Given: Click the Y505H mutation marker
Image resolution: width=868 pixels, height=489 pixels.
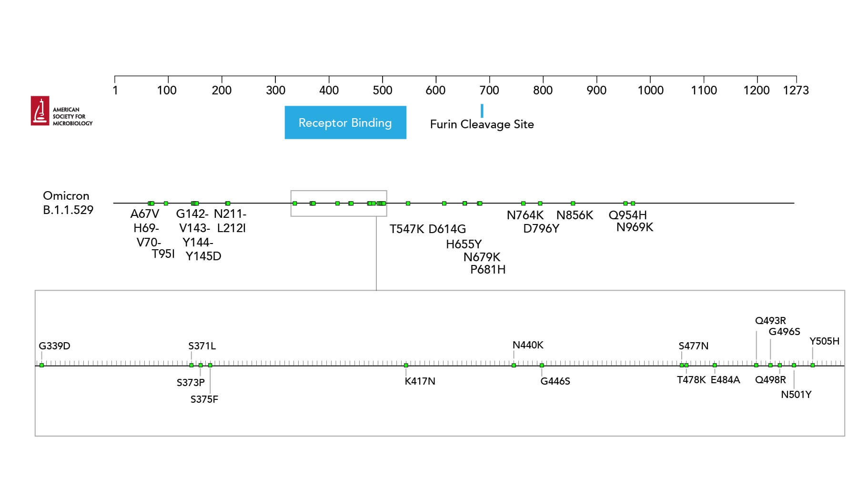Looking at the screenshot, I should pos(812,366).
